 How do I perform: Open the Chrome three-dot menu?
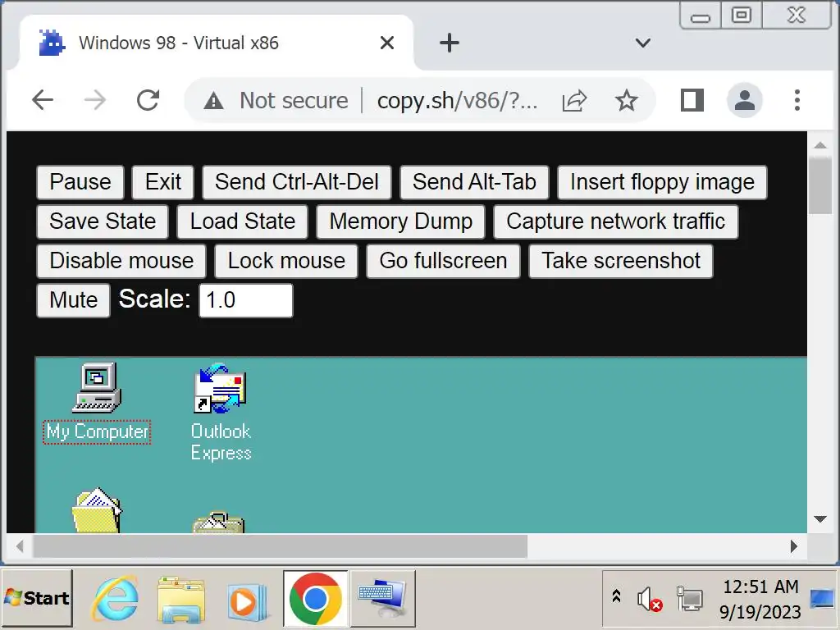(x=797, y=100)
